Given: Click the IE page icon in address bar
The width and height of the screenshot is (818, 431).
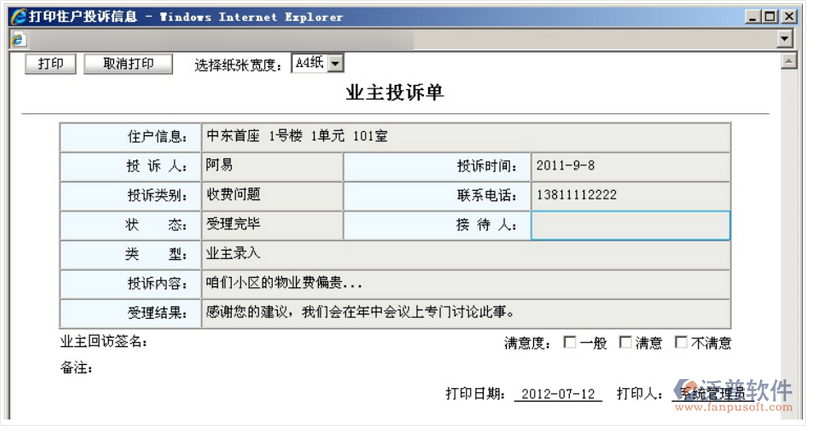Looking at the screenshot, I should point(18,39).
